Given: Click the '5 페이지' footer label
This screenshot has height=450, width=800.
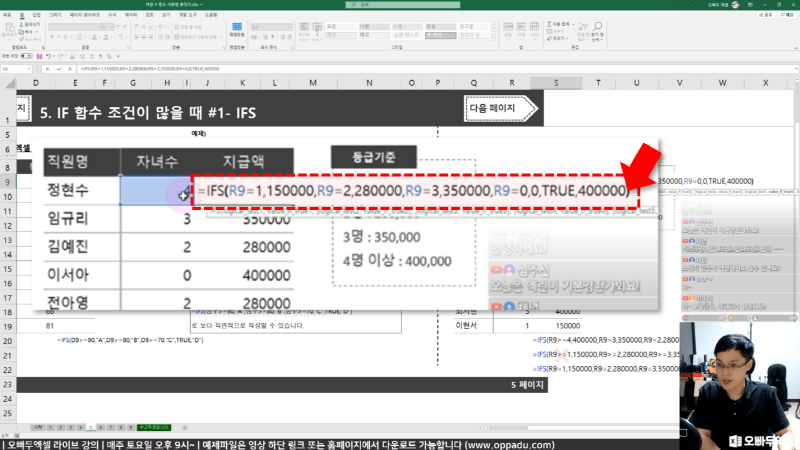Looking at the screenshot, I should [x=527, y=385].
